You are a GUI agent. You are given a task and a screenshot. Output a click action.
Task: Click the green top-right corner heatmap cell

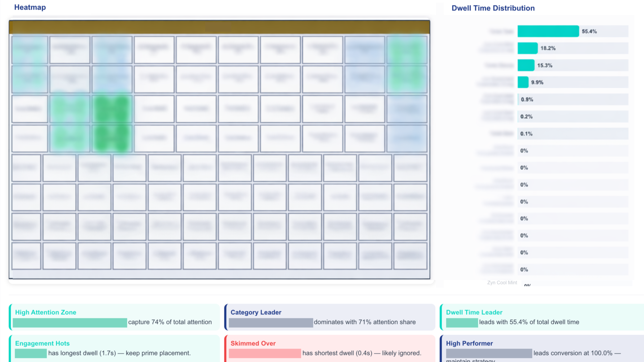click(x=407, y=50)
